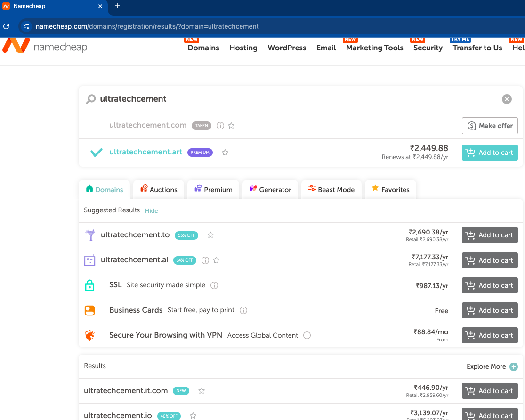
Task: Favorite ultratechcement.it.com with star
Action: [x=201, y=390]
